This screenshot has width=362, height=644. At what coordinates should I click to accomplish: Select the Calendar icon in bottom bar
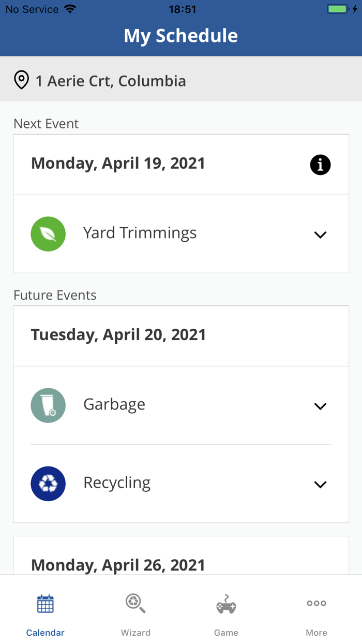pos(45,603)
